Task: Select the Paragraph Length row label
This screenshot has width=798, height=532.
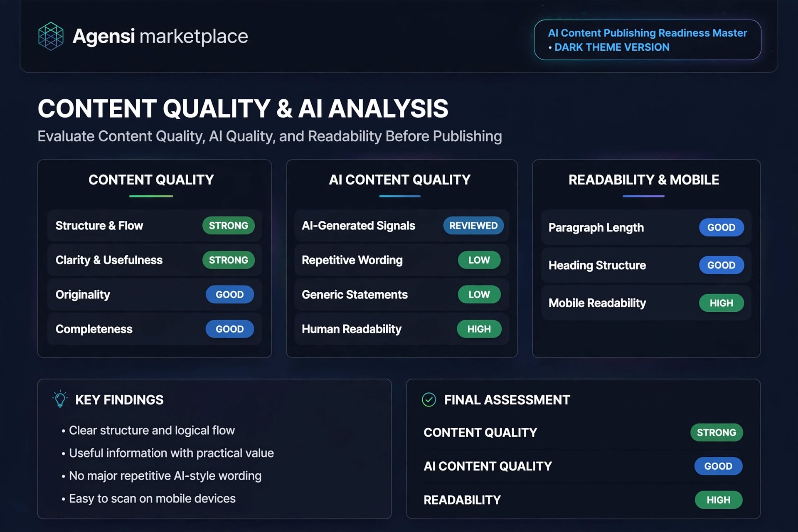Action: pos(596,228)
